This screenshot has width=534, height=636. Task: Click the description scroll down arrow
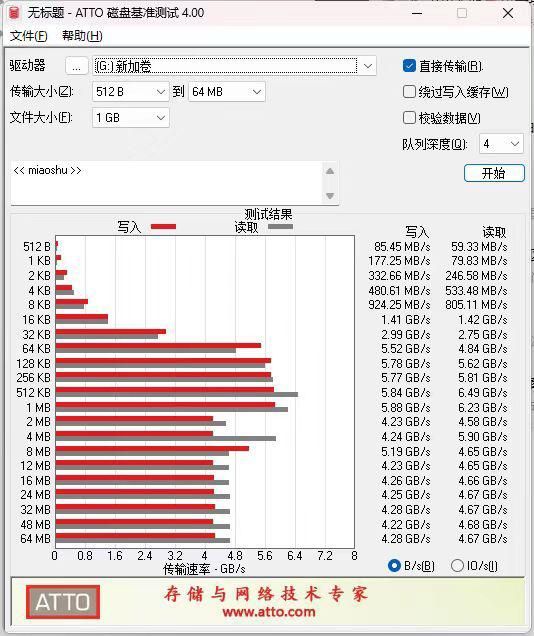330,196
